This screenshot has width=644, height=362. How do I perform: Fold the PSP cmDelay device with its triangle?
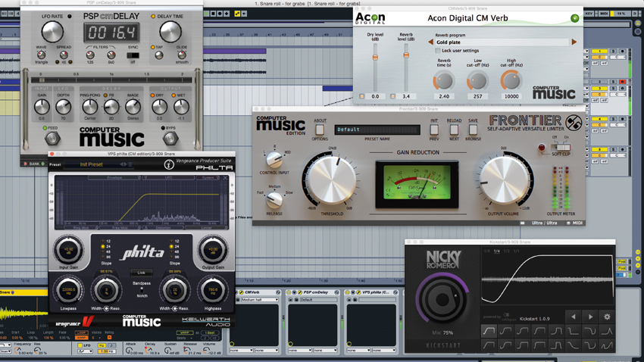[x=294, y=292]
